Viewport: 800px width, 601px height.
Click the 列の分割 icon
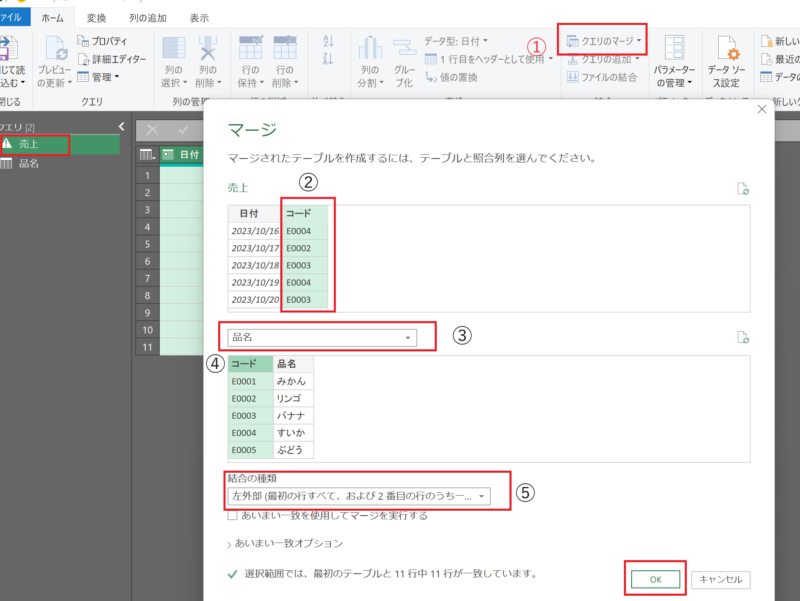[x=371, y=48]
